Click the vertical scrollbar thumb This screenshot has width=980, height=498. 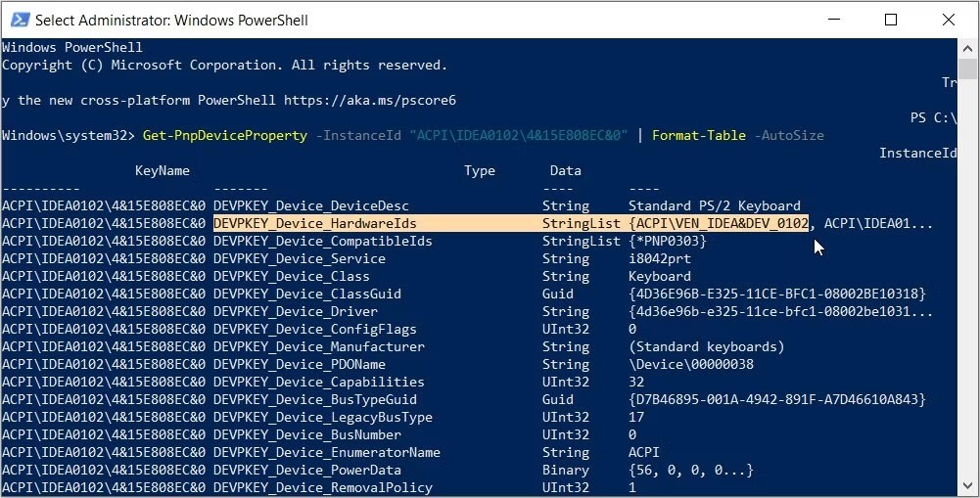point(968,70)
